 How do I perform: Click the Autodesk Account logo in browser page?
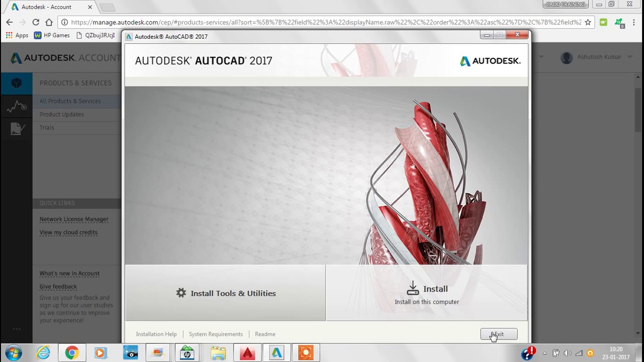point(65,58)
